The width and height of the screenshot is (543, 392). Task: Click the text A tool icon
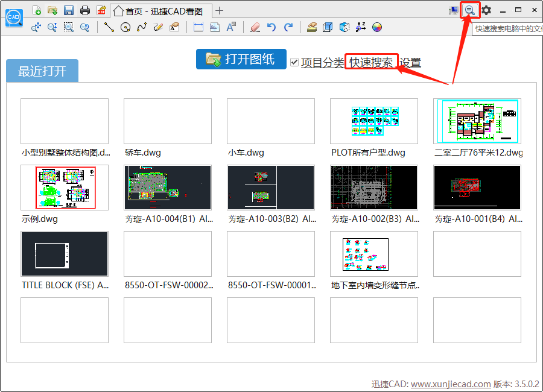(231, 27)
